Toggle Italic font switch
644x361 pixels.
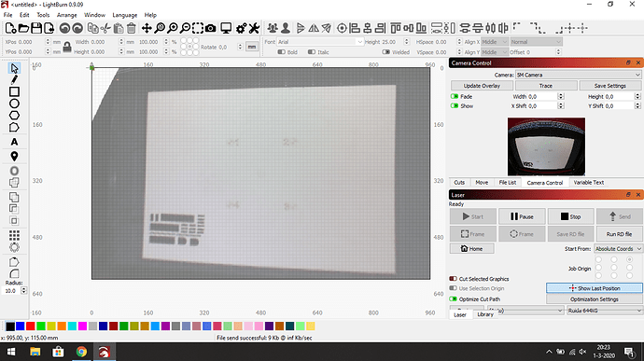pos(312,52)
